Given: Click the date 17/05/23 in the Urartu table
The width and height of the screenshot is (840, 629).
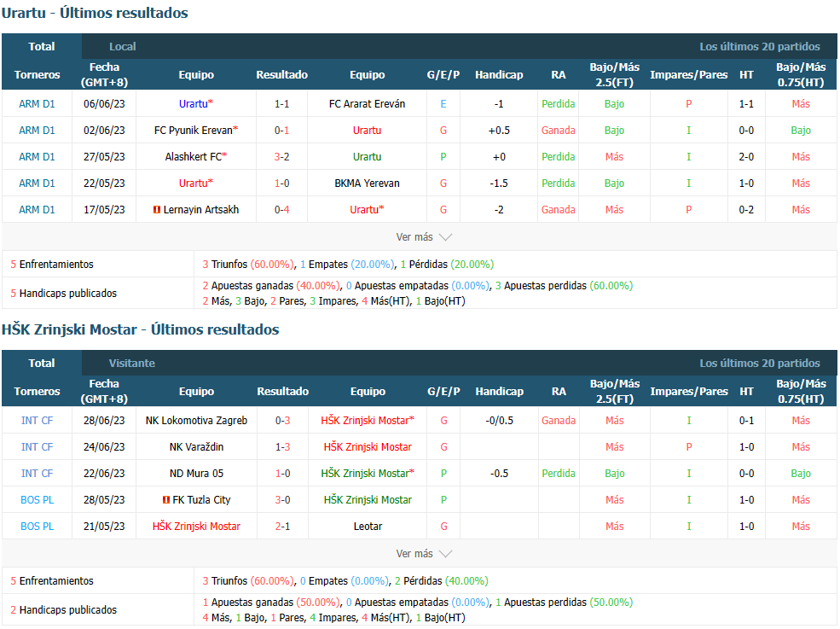Looking at the screenshot, I should pyautogui.click(x=104, y=210).
